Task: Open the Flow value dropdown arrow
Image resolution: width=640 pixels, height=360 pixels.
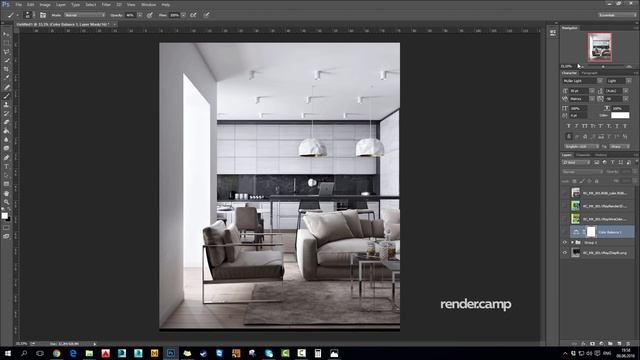Action: point(183,15)
